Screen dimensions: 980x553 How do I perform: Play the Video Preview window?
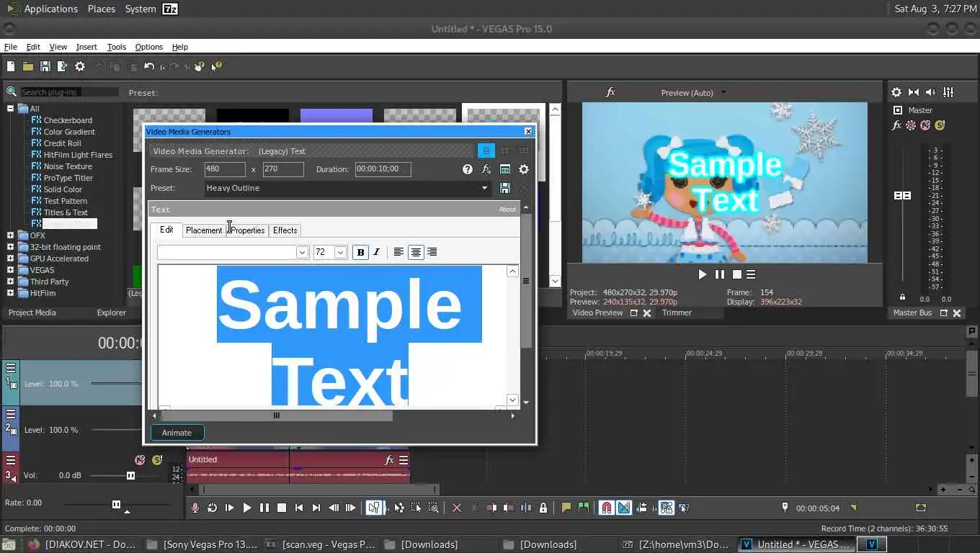[x=703, y=274]
